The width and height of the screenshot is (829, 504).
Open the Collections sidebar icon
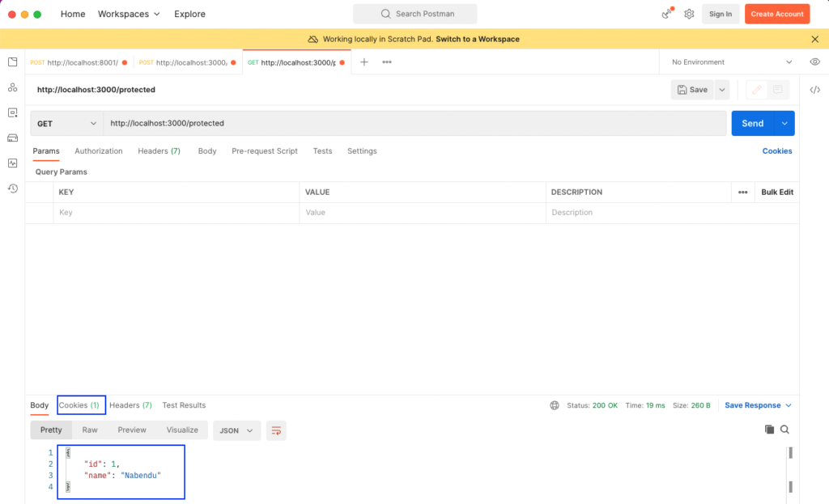(13, 61)
